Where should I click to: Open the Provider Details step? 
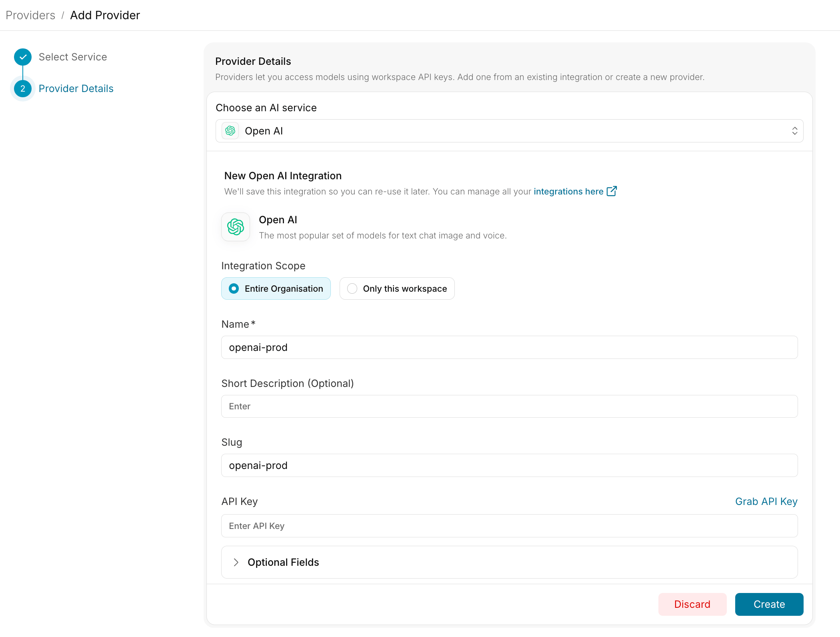76,88
